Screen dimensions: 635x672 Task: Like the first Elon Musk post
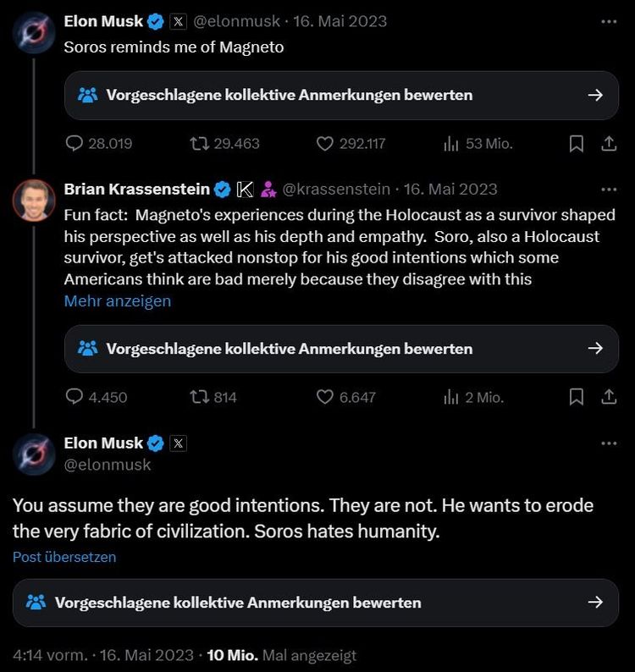pos(325,144)
